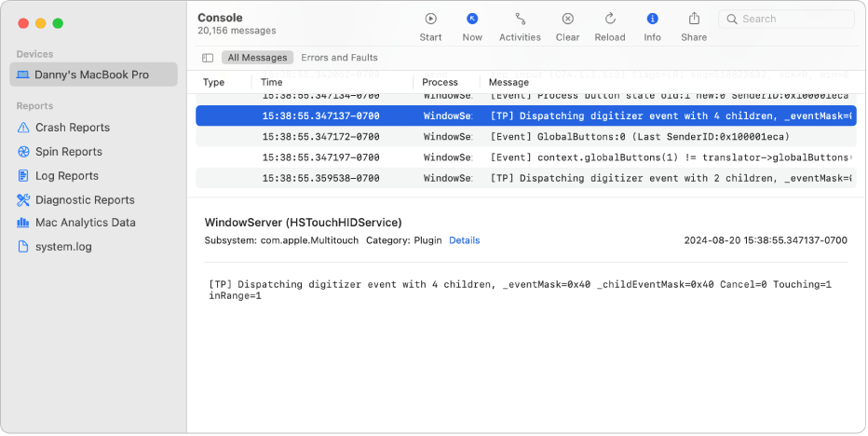Screen dimensions: 868x436
Task: Open the Details link
Action: [x=464, y=240]
